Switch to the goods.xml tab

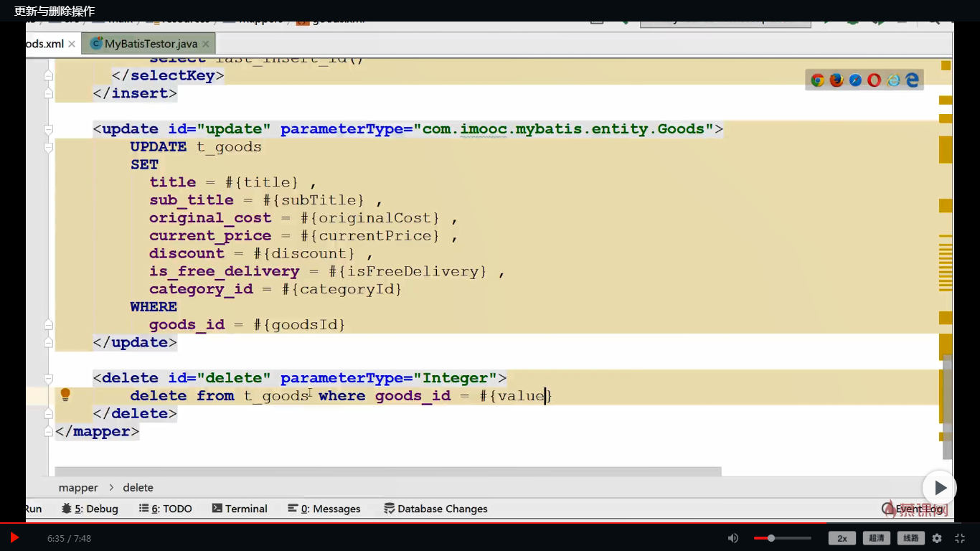click(44, 44)
